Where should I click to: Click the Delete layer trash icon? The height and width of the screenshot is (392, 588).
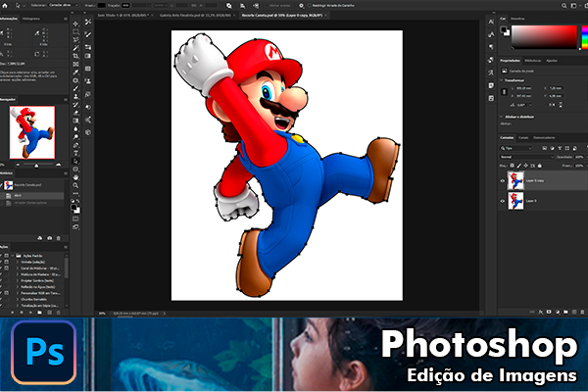pos(582,312)
